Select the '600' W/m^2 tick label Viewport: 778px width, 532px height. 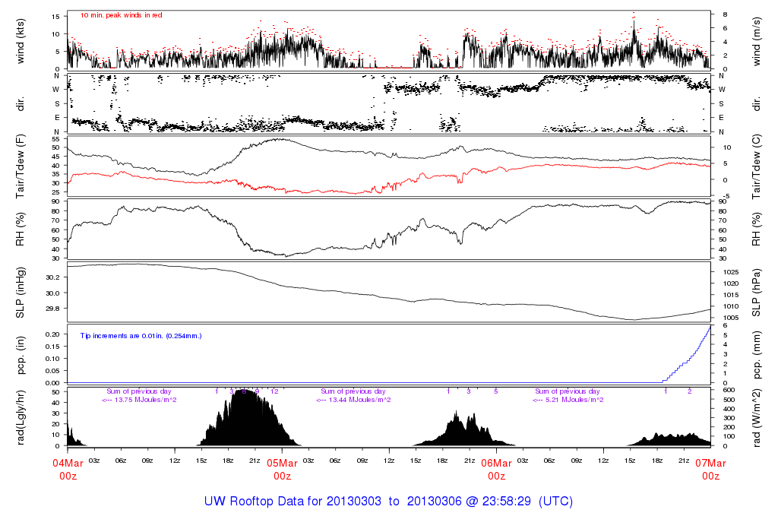click(729, 391)
